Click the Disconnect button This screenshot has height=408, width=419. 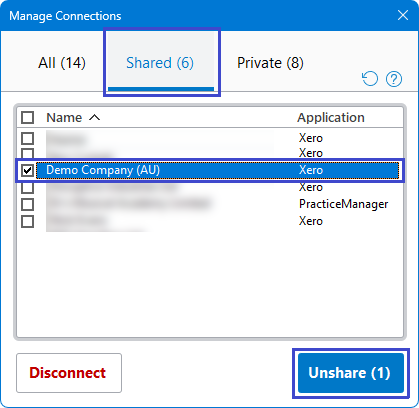(x=69, y=373)
